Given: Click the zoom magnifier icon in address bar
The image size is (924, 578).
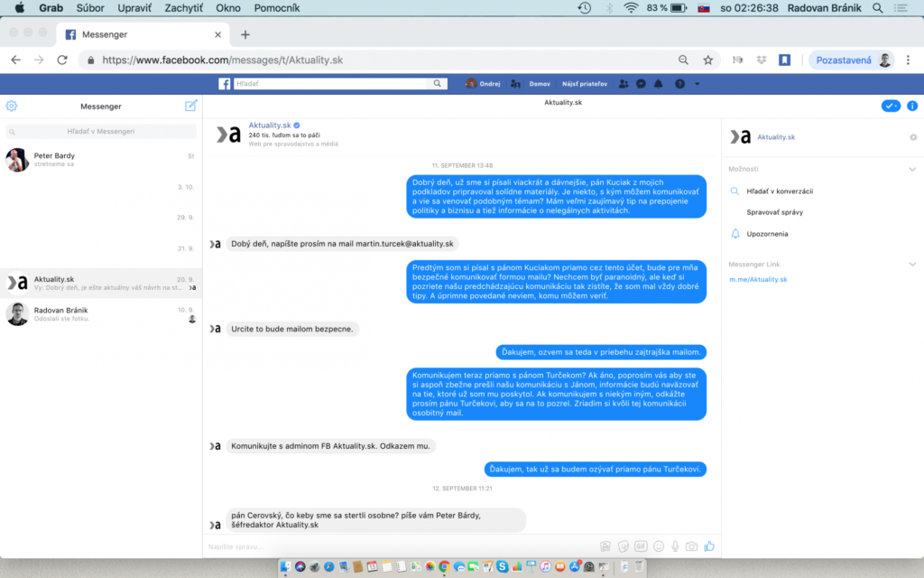Looking at the screenshot, I should pyautogui.click(x=683, y=60).
